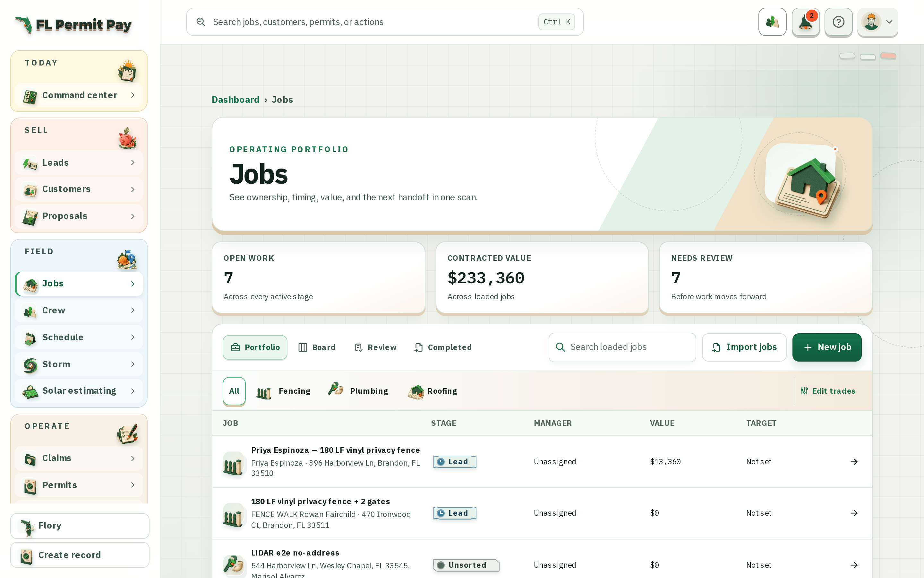924x578 pixels.
Task: Switch to the Portfolio tab
Action: (255, 347)
